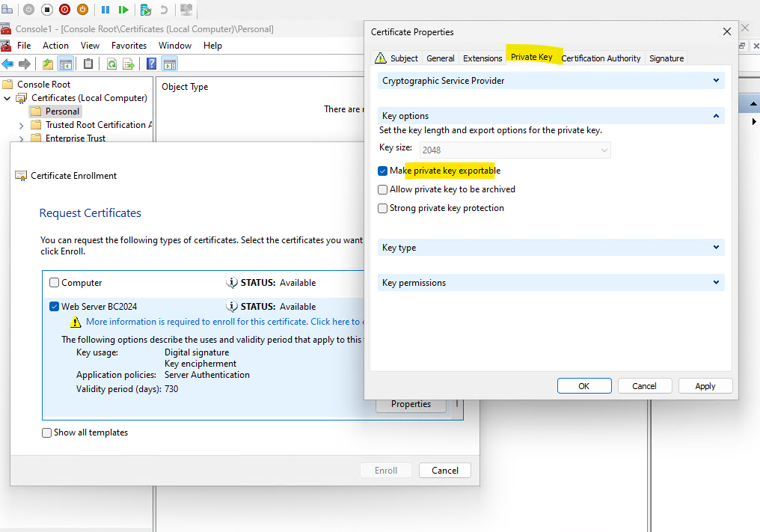
Task: Switch to the Subject tab
Action: (396, 58)
